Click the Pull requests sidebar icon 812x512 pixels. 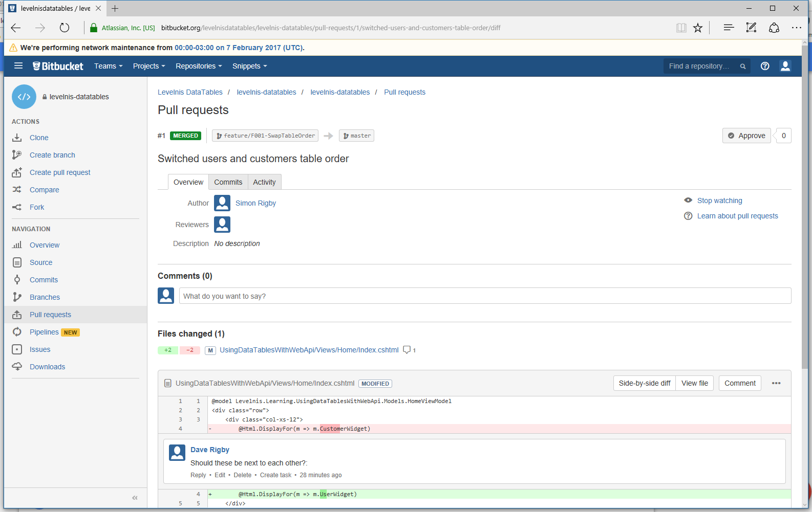coord(17,315)
